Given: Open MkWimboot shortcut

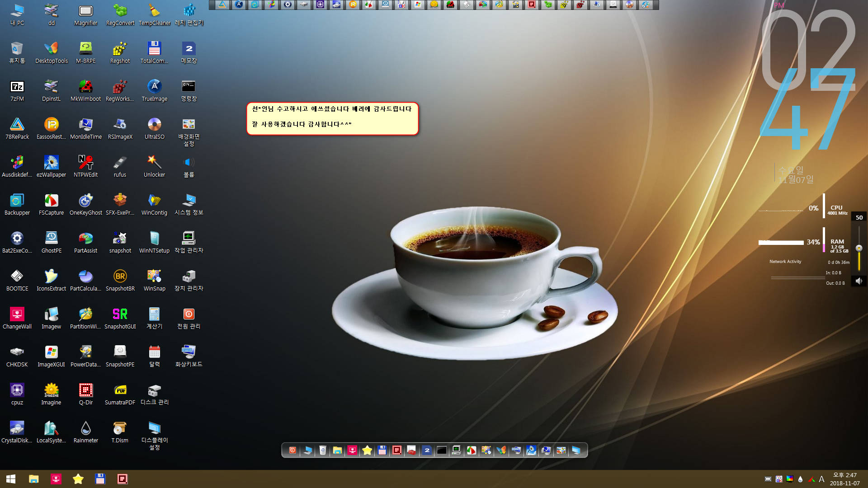Looking at the screenshot, I should coord(86,90).
